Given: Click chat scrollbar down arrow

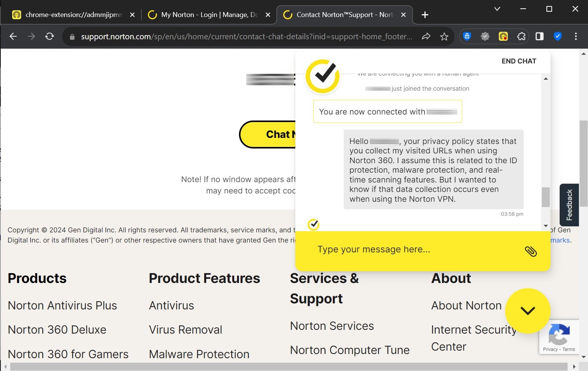Looking at the screenshot, I should [546, 226].
